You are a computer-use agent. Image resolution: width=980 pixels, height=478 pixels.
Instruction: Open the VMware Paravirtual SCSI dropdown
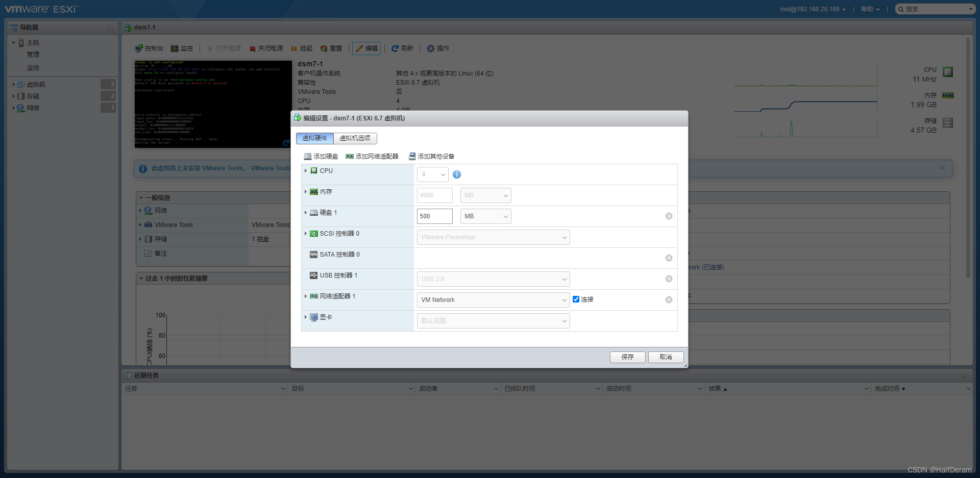pyautogui.click(x=493, y=237)
